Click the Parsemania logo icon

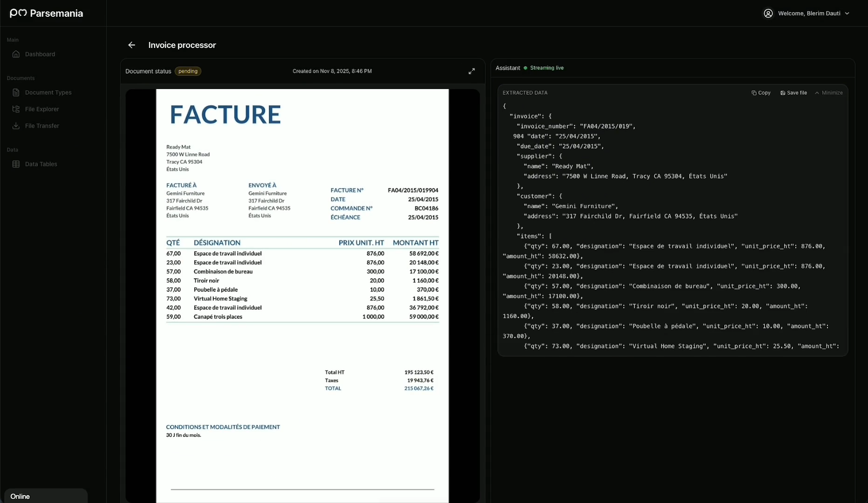17,13
